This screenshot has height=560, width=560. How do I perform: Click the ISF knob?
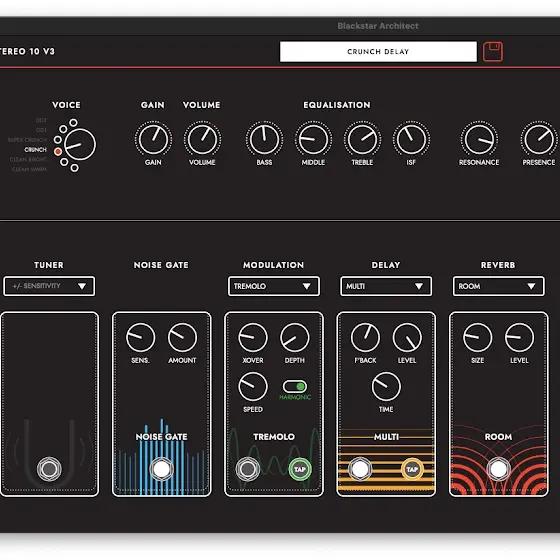point(411,139)
